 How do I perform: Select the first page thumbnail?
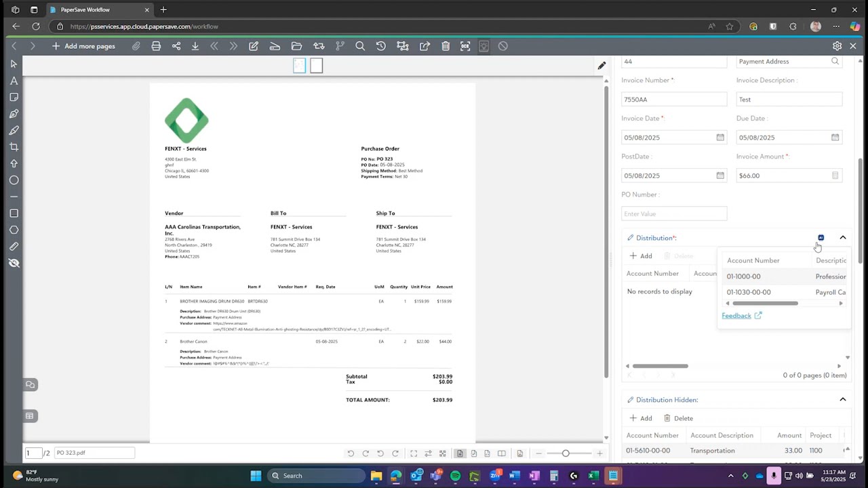299,66
